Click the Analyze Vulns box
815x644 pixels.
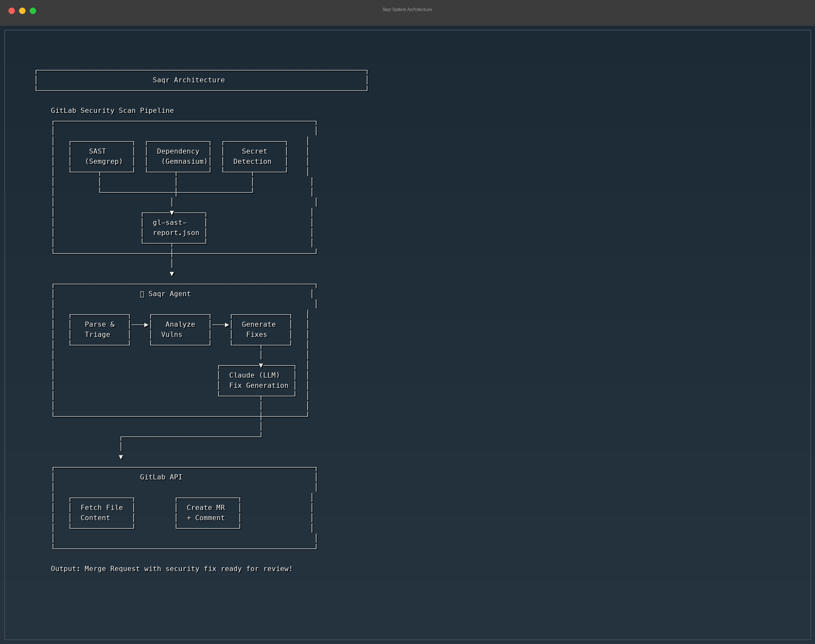180,330
